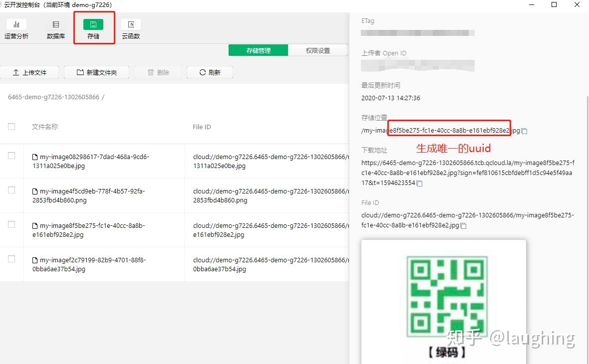The image size is (589, 364).
Task: Click the File ID cell ending 0bba6ae37b54.jpg
Action: 271,265
